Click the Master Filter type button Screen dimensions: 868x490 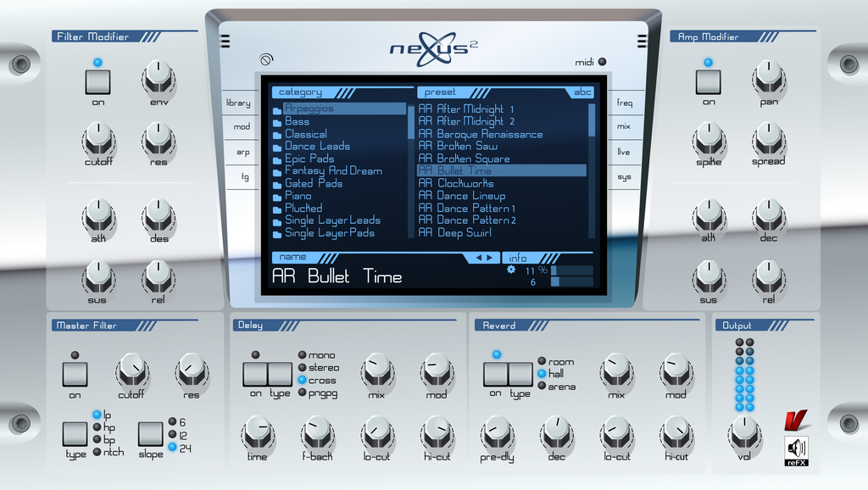[75, 434]
